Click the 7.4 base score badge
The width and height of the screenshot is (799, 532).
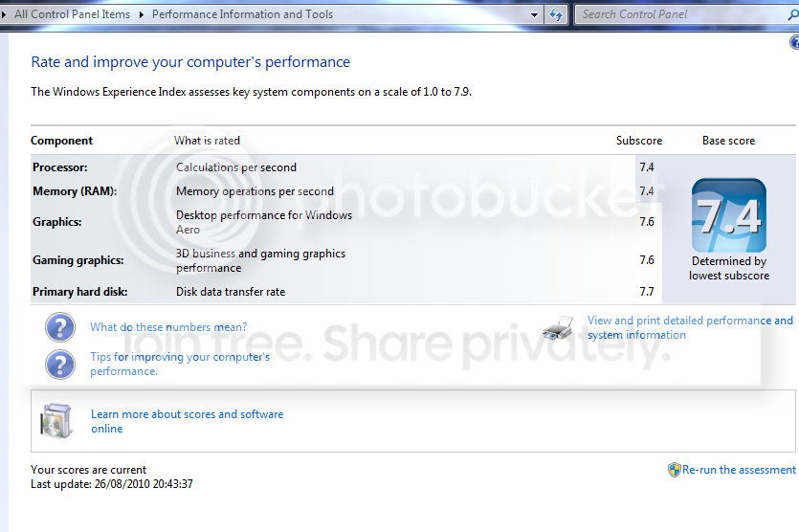point(729,215)
